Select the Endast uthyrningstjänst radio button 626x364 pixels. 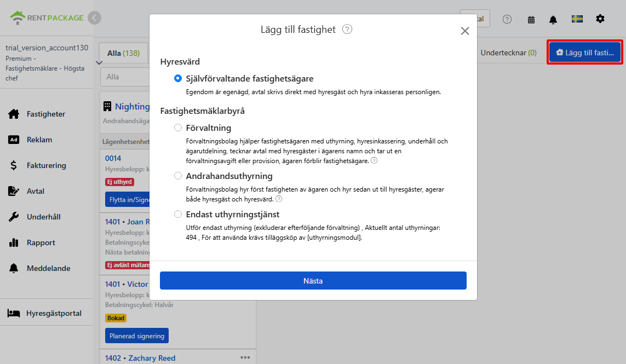pos(178,215)
